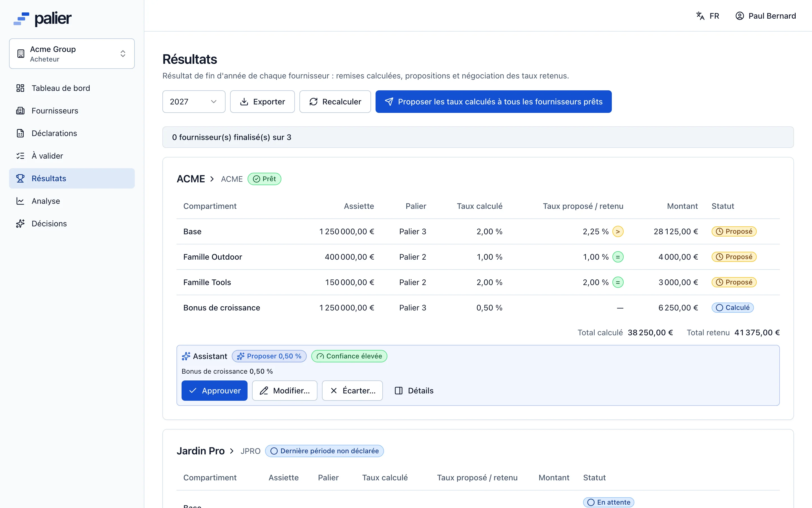Click the Assistant sparkle icon
Image resolution: width=812 pixels, height=508 pixels.
coord(186,356)
